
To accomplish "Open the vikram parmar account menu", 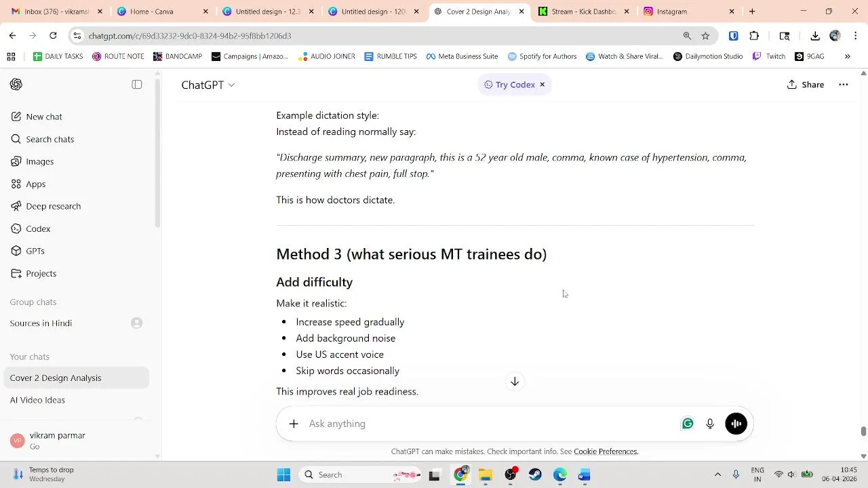I will tap(77, 441).
